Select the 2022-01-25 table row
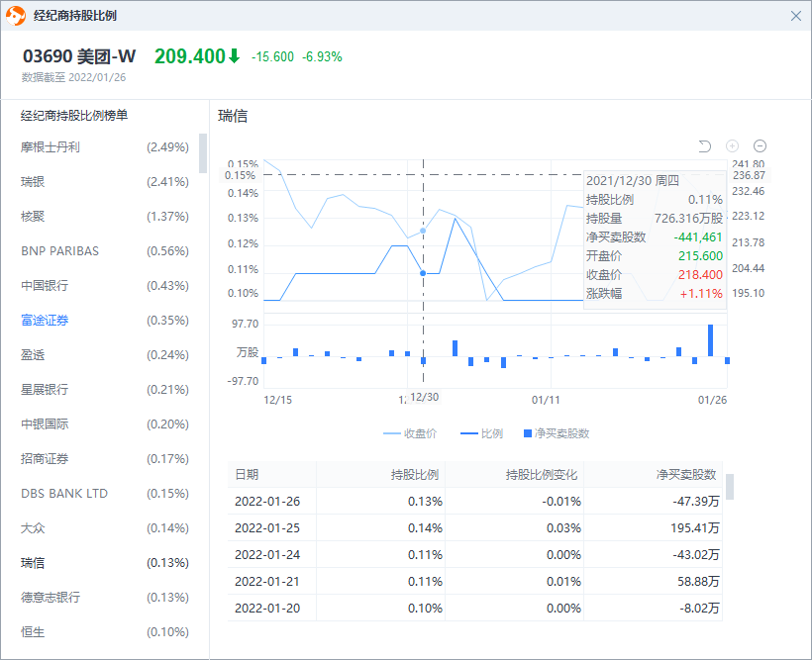The image size is (812, 660). [x=475, y=527]
